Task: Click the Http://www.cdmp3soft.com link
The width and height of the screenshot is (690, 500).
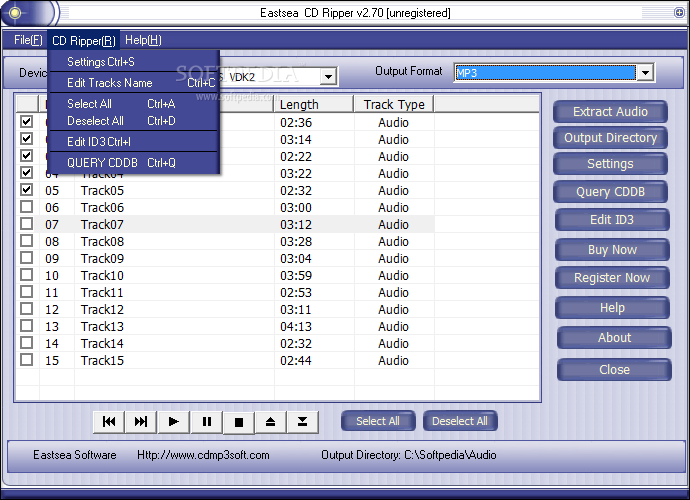Action: tap(203, 455)
